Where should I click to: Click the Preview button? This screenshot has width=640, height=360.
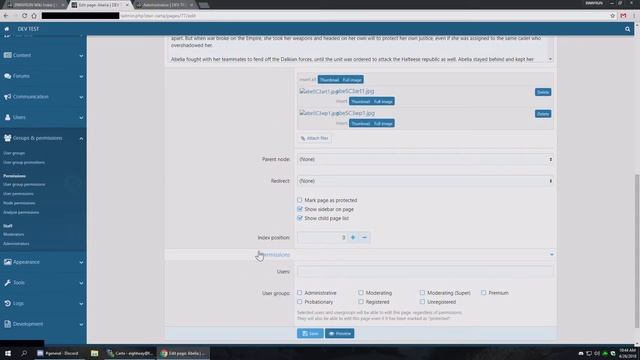[340, 333]
